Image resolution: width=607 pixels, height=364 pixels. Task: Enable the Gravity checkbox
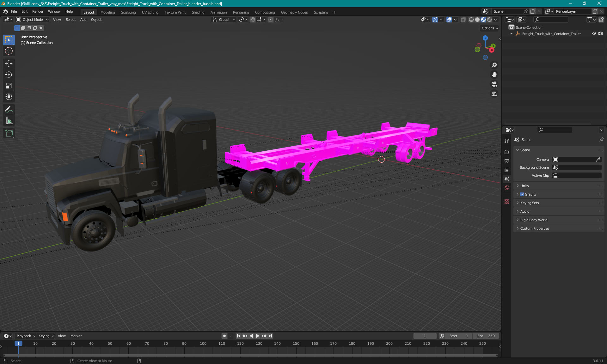tap(522, 194)
